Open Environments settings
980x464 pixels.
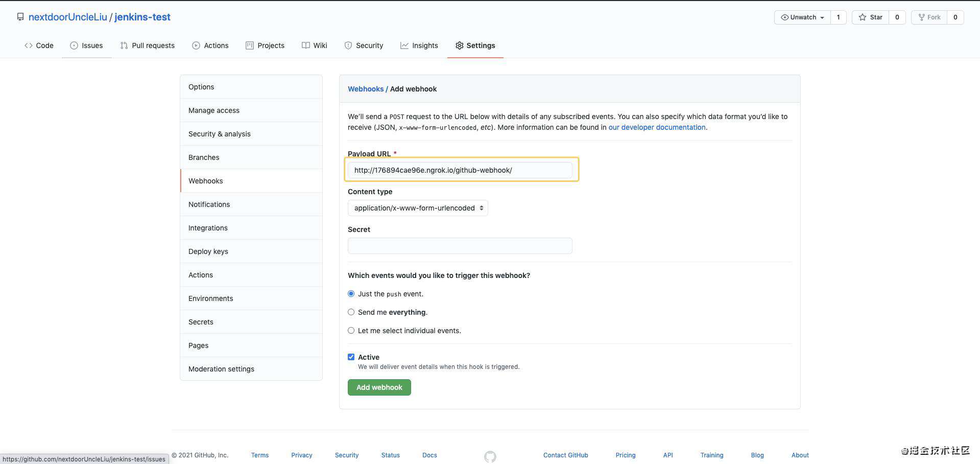click(251, 298)
